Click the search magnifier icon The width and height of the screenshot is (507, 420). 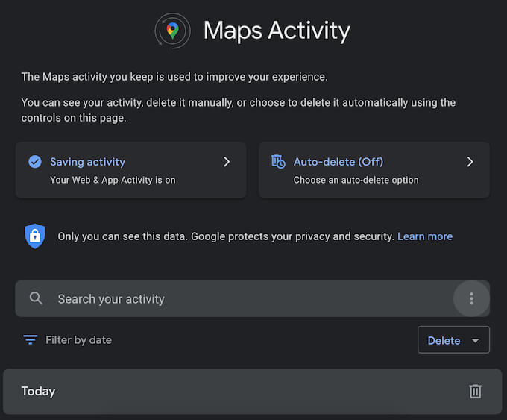[37, 298]
